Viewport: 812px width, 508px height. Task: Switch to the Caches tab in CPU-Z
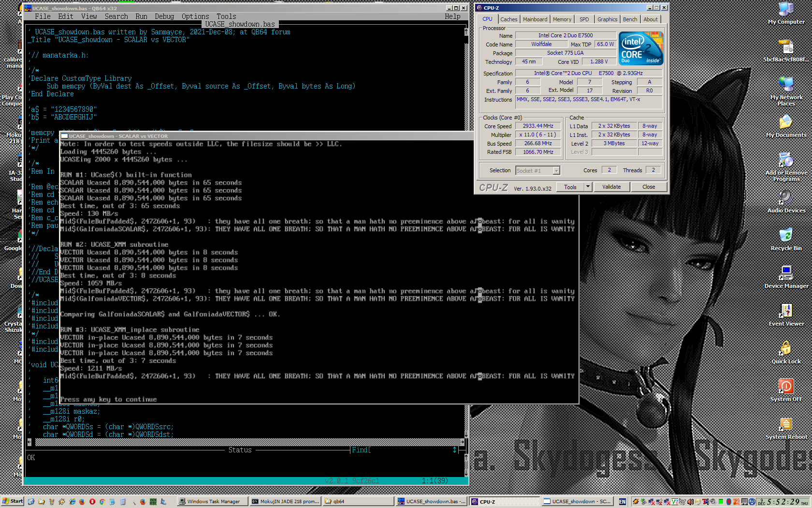point(508,19)
